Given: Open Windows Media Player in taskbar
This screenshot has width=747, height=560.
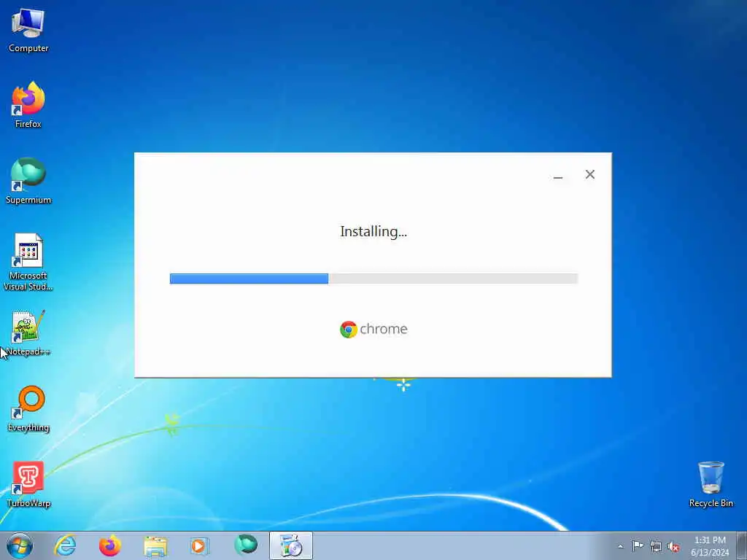Looking at the screenshot, I should tap(199, 545).
